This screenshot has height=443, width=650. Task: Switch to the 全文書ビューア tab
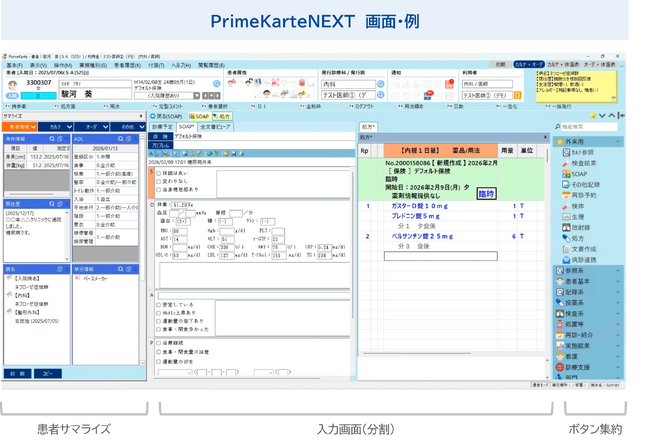click(x=215, y=127)
